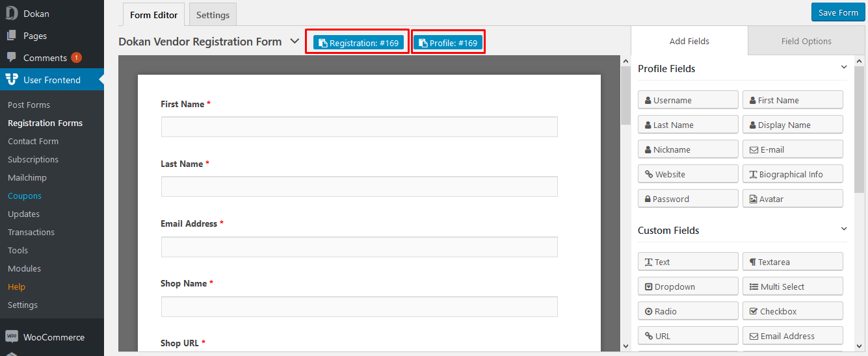This screenshot has width=868, height=356.
Task: Add a Website field
Action: point(688,174)
